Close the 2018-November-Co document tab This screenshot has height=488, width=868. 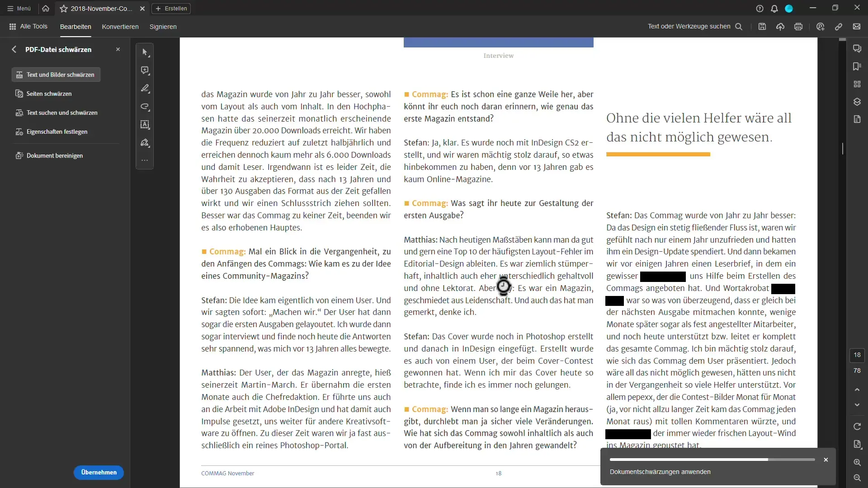click(x=142, y=9)
